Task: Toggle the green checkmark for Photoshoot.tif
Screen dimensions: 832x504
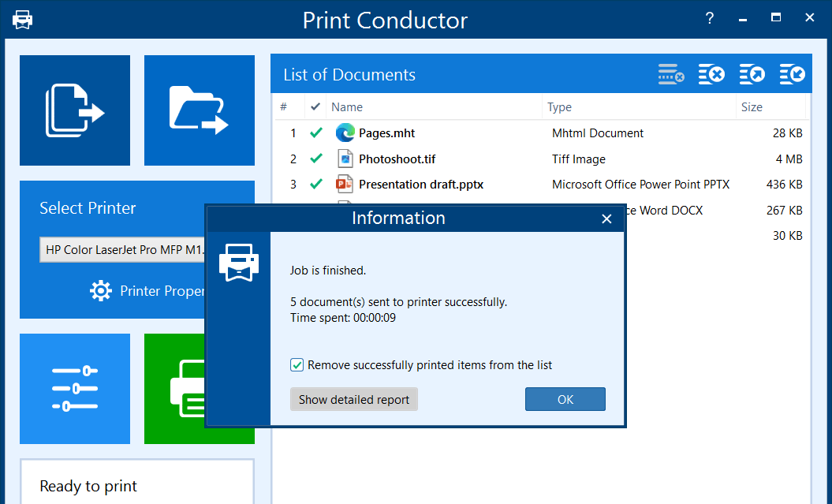Action: click(316, 159)
